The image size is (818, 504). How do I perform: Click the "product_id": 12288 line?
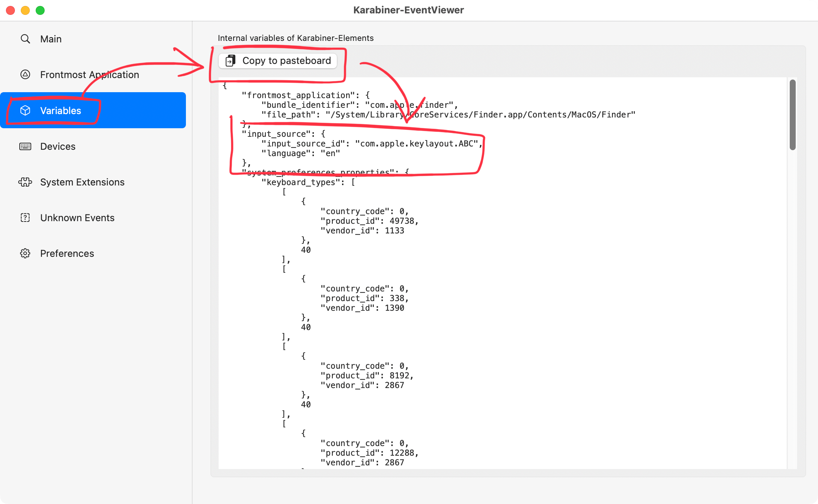[370, 453]
